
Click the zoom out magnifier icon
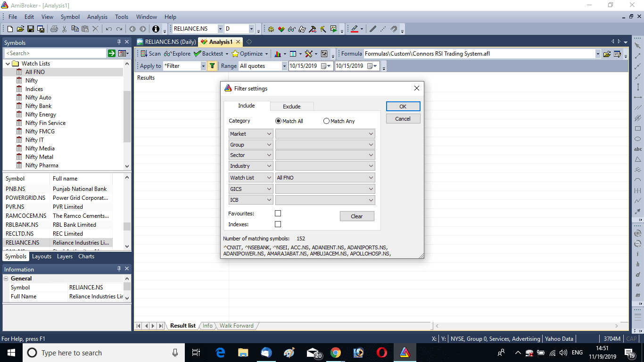click(638, 244)
